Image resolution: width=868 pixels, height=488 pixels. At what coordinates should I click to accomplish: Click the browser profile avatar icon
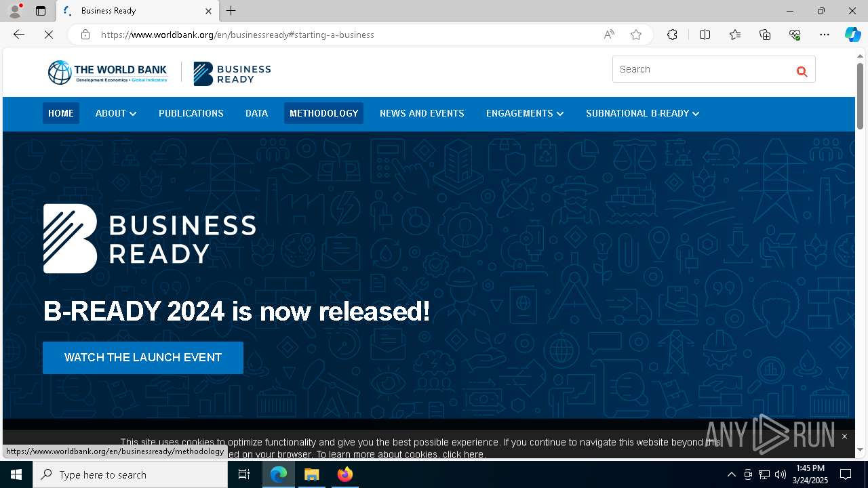point(15,11)
